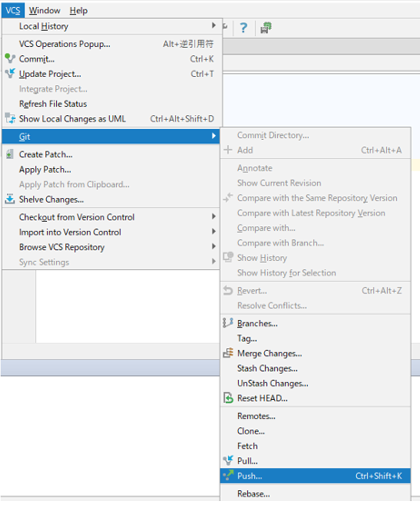Select Local History menu item
The height and width of the screenshot is (505, 420).
[x=112, y=26]
